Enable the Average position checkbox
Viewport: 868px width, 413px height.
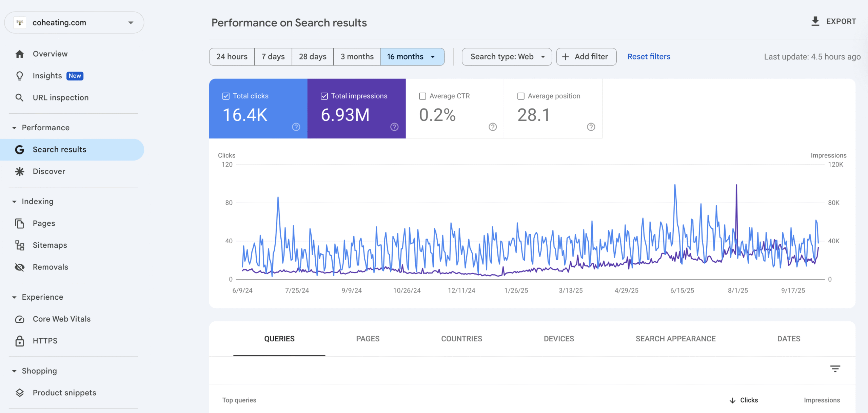[x=521, y=96]
